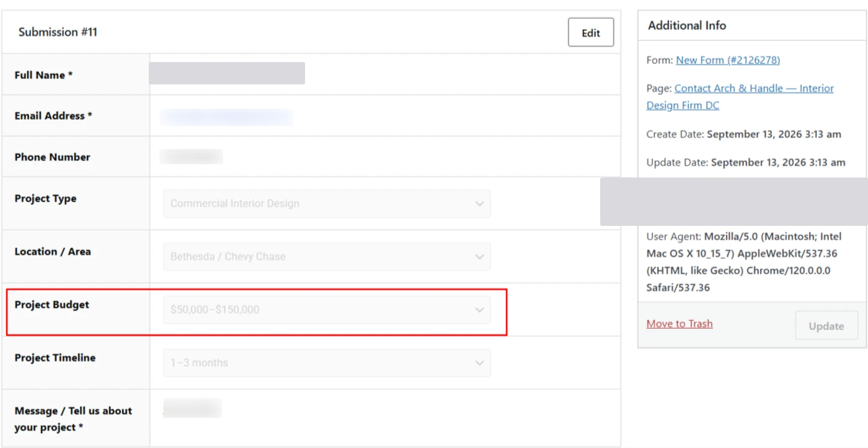The height and width of the screenshot is (448, 868).
Task: Click the Edit button for Submission #11
Action: point(591,32)
